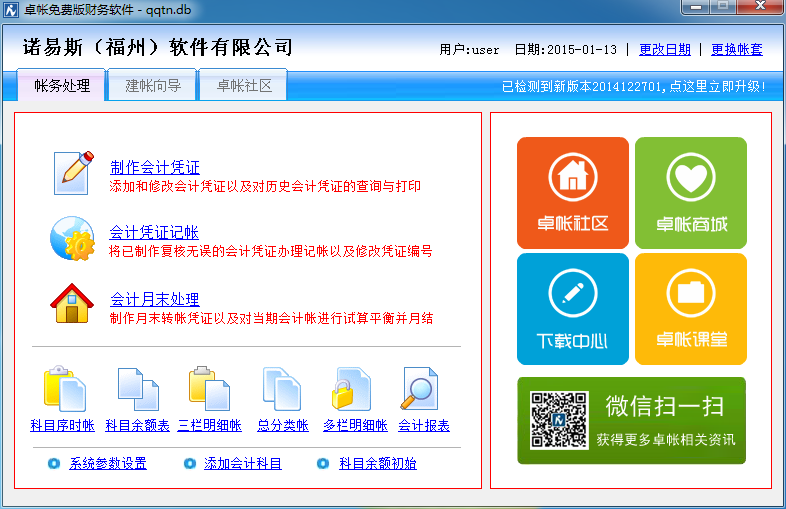This screenshot has width=786, height=509.
Task: Open the orange 卓帐社区 tile
Action: pyautogui.click(x=573, y=193)
